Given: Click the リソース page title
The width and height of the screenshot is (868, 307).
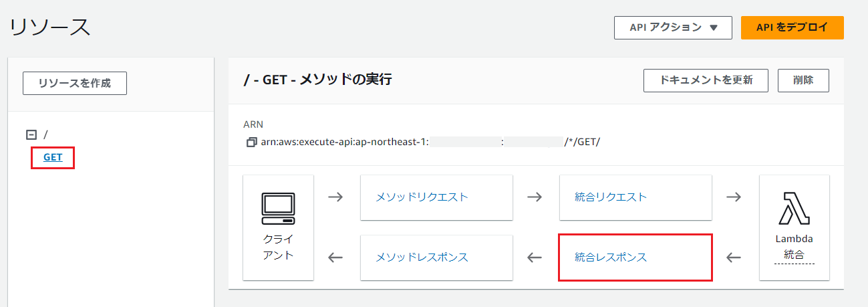Looking at the screenshot, I should [x=49, y=27].
